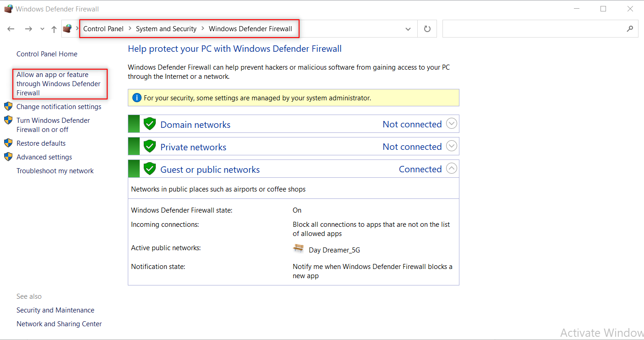Screen dimensions: 644x340
Task: Open Security and Maintenance link
Action: tap(55, 310)
